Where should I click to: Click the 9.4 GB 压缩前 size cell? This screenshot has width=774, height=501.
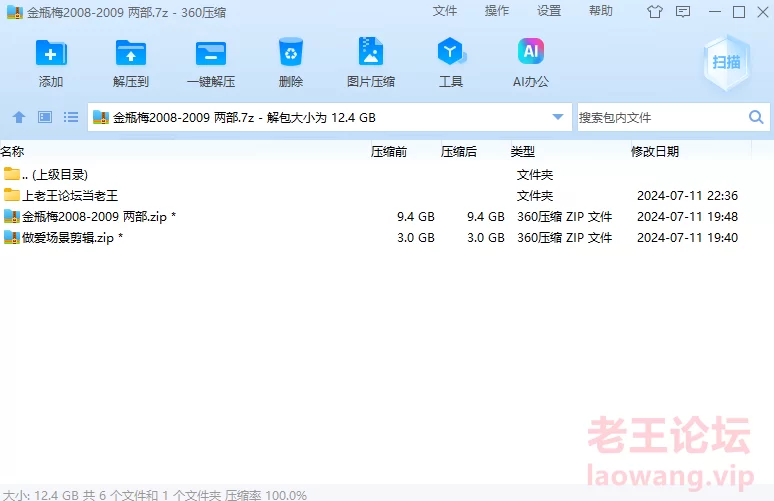pos(416,217)
